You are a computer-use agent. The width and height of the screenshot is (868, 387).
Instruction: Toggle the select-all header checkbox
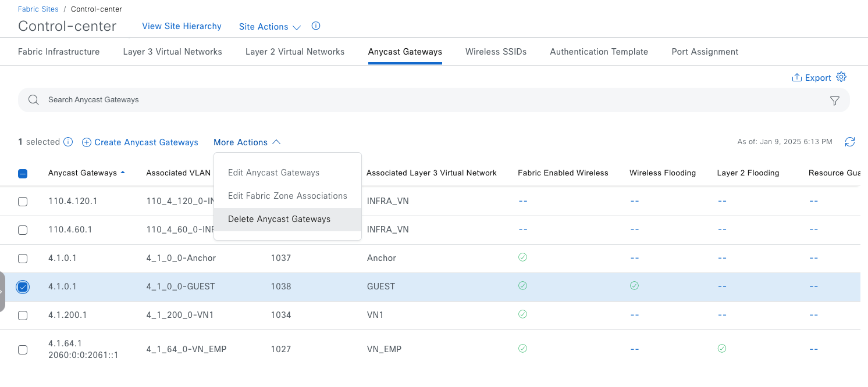23,173
